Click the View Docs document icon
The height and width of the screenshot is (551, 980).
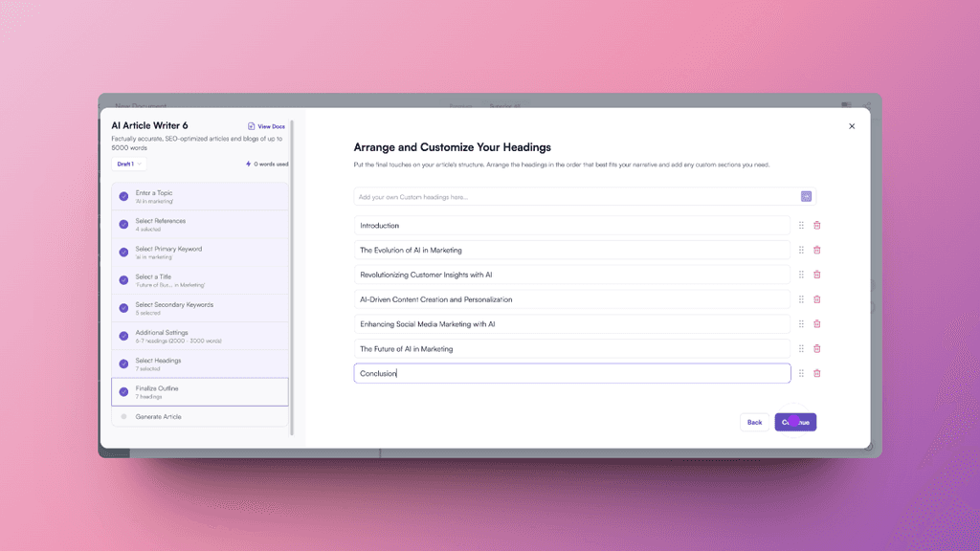tap(252, 125)
